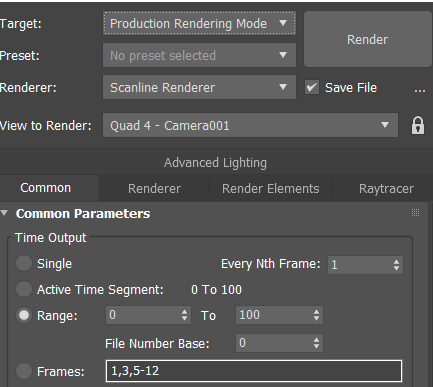The height and width of the screenshot is (387, 433).
Task: Click the Range end value spinner arrows
Action: pyautogui.click(x=316, y=315)
